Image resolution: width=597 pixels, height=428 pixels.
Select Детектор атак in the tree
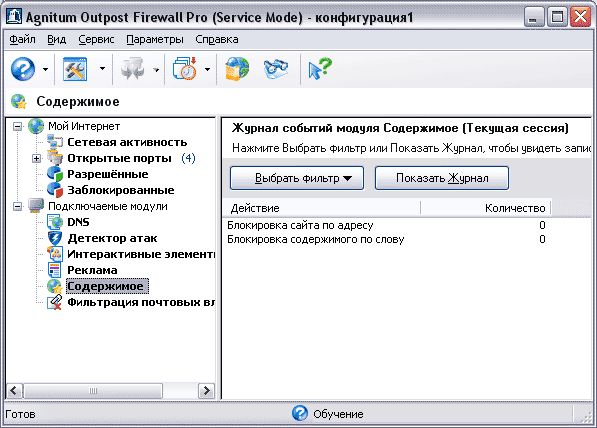pos(112,238)
